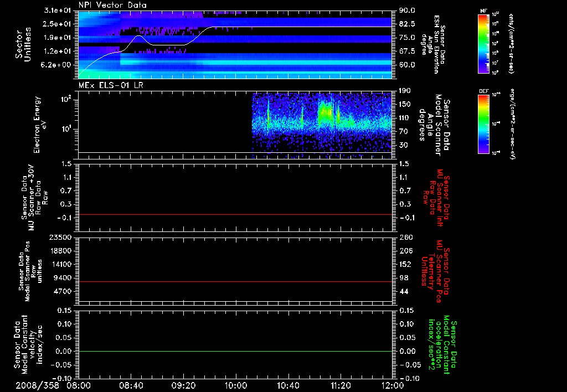Click the '9400' scanner position tick label
The width and height of the screenshot is (567, 392).
(63, 278)
